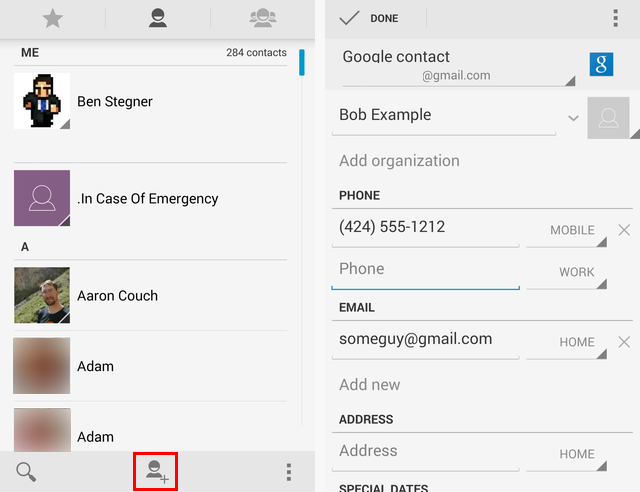Tap the Done checkmark button
This screenshot has width=640, height=492.
369,18
